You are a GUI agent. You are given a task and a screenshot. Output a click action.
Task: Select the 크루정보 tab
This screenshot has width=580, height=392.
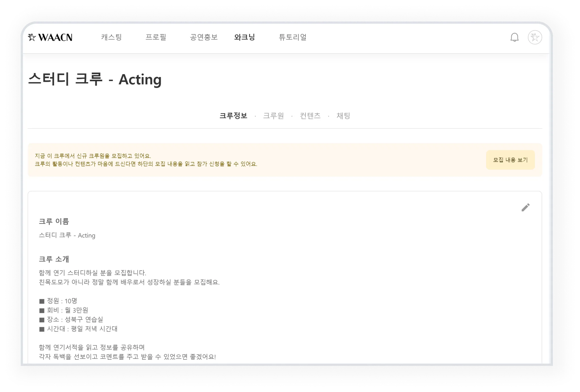(233, 116)
